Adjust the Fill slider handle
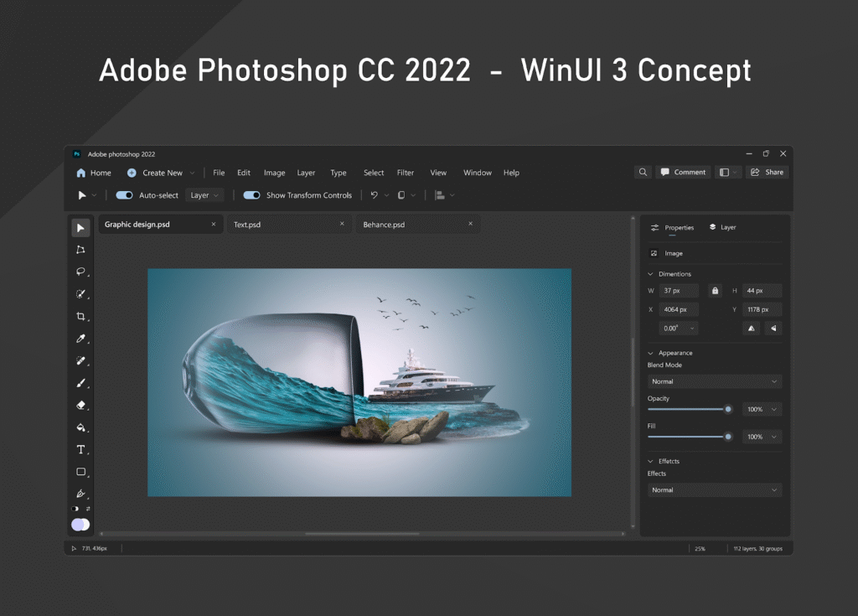The image size is (858, 616). 728,437
